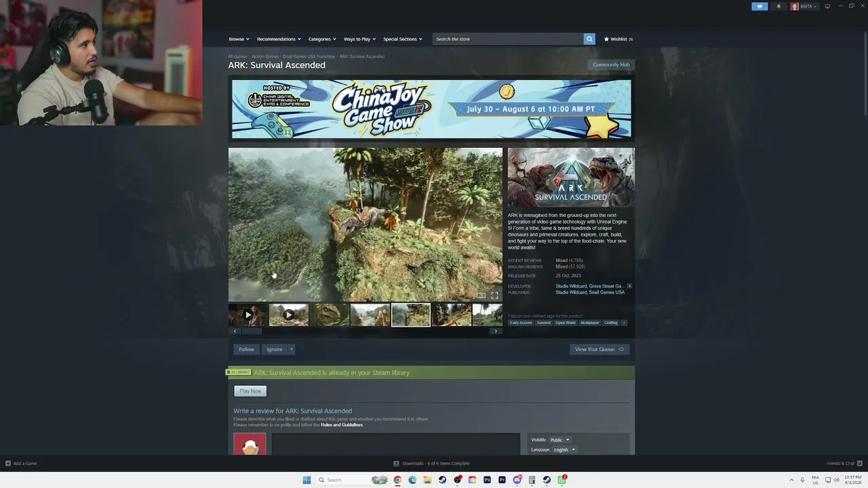
Task: Click the Ignore button
Action: click(x=275, y=349)
